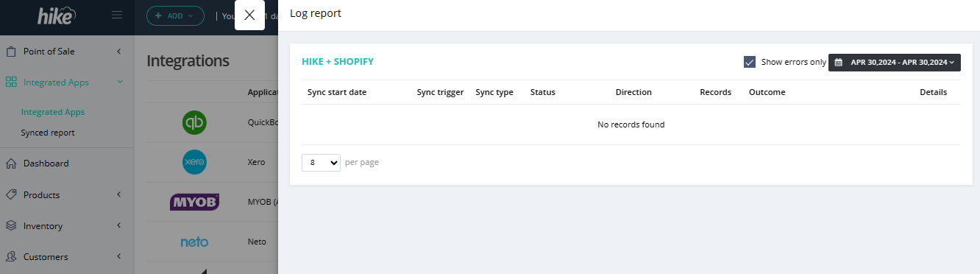980x274 pixels.
Task: Open the Synced report menu item
Action: point(48,133)
